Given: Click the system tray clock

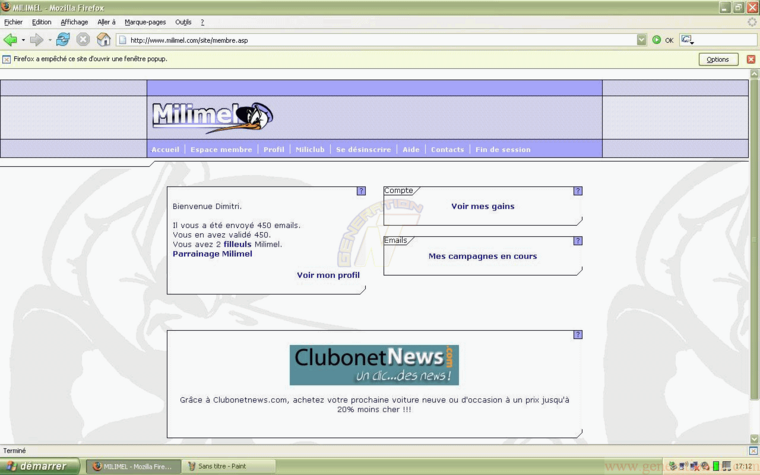Looking at the screenshot, I should pyautogui.click(x=744, y=466).
